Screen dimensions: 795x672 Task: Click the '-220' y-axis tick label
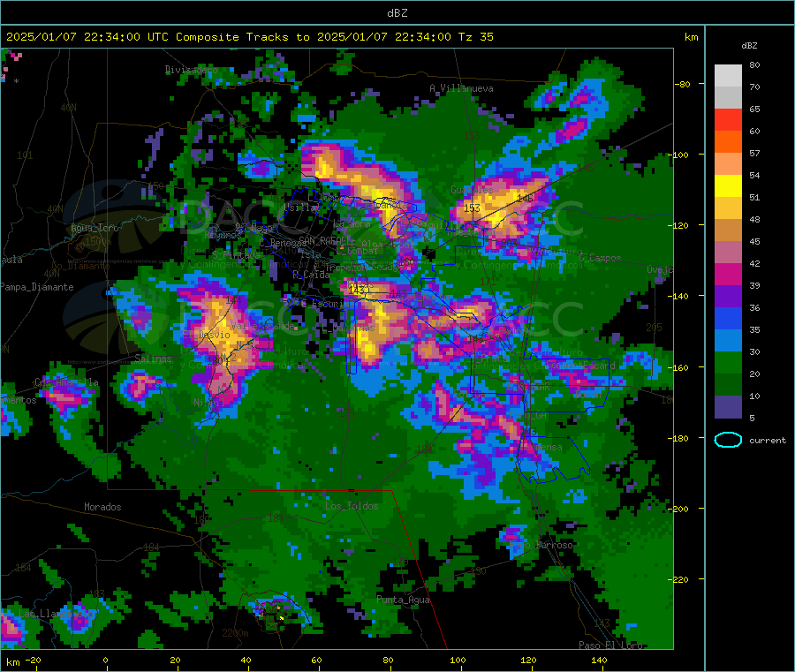pyautogui.click(x=679, y=580)
